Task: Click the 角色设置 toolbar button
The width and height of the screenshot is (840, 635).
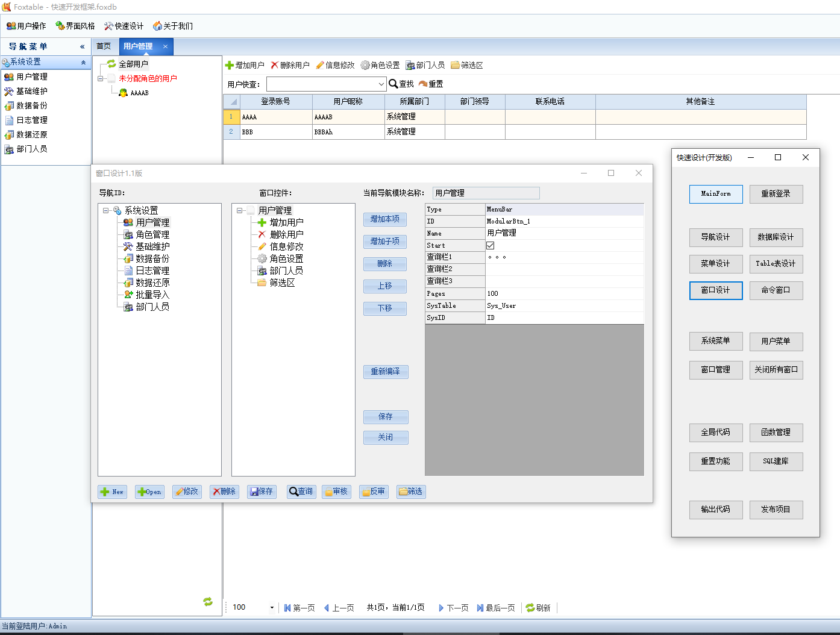Action: [380, 65]
